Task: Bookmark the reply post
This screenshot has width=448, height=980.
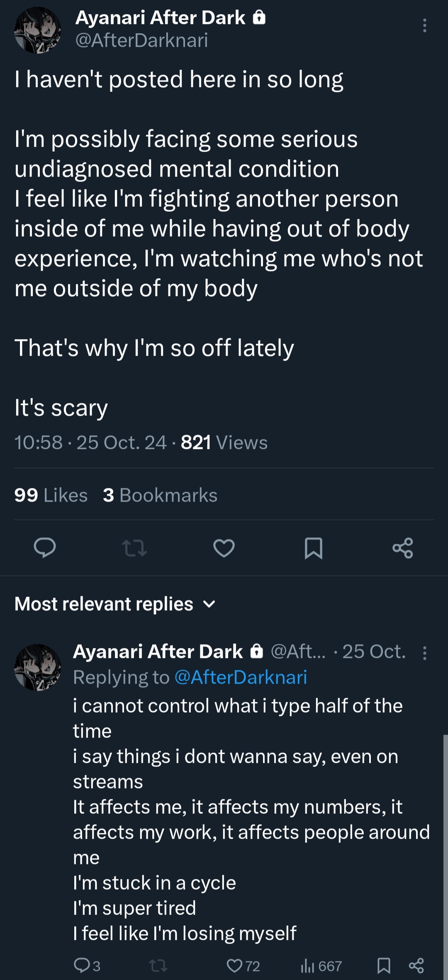Action: coord(384,965)
